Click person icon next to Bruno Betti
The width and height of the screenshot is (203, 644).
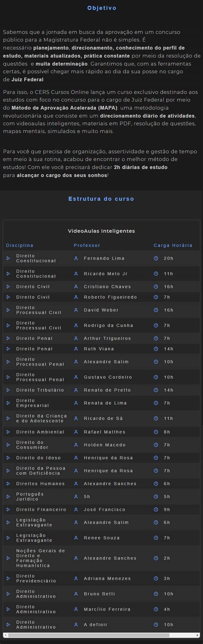pyautogui.click(x=76, y=594)
